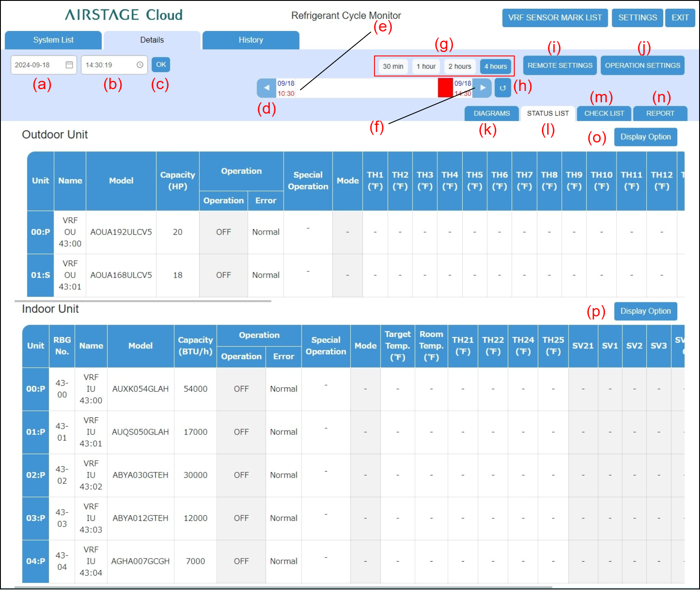Click the 14:30:19 time input field
Viewport: 700px width, 590px height.
point(114,65)
